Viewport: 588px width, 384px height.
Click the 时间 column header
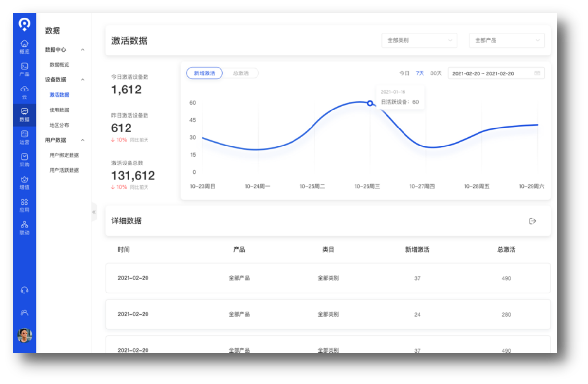(124, 250)
